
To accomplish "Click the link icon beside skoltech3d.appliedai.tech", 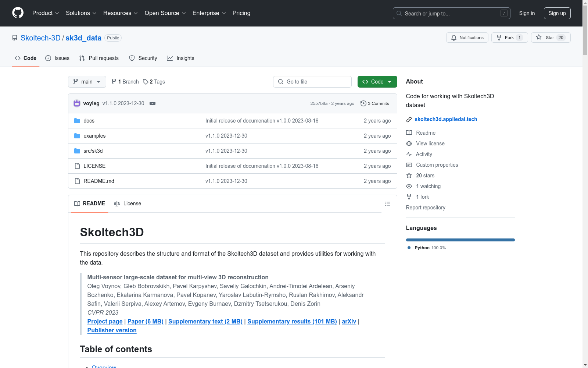I will (x=409, y=120).
